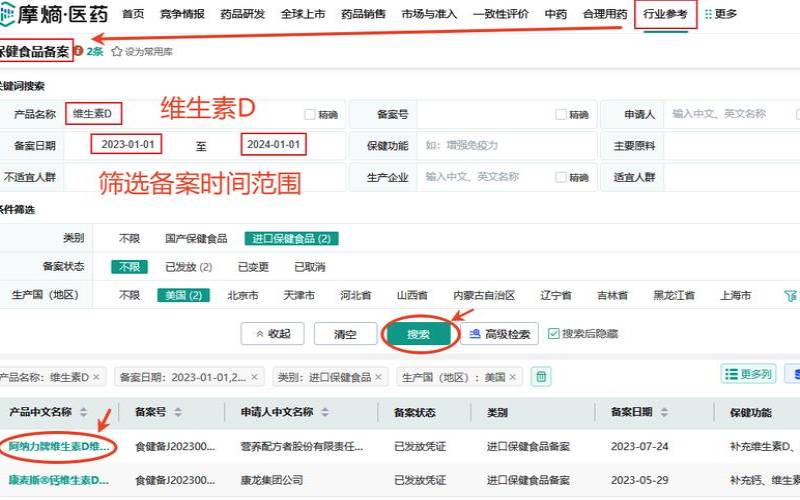800x500 pixels.
Task: Select 天津市 region filter
Action: click(299, 295)
